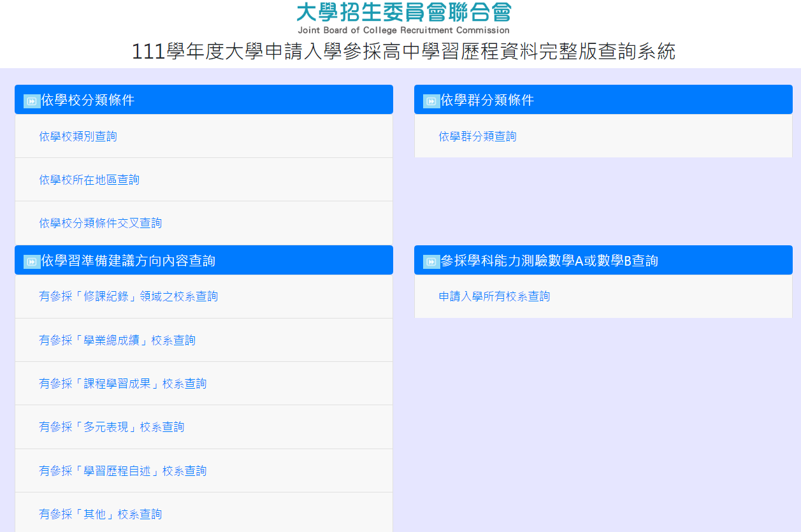Select the 參採學科能力測驗數學A或數學B查詢 panel header

pyautogui.click(x=603, y=260)
